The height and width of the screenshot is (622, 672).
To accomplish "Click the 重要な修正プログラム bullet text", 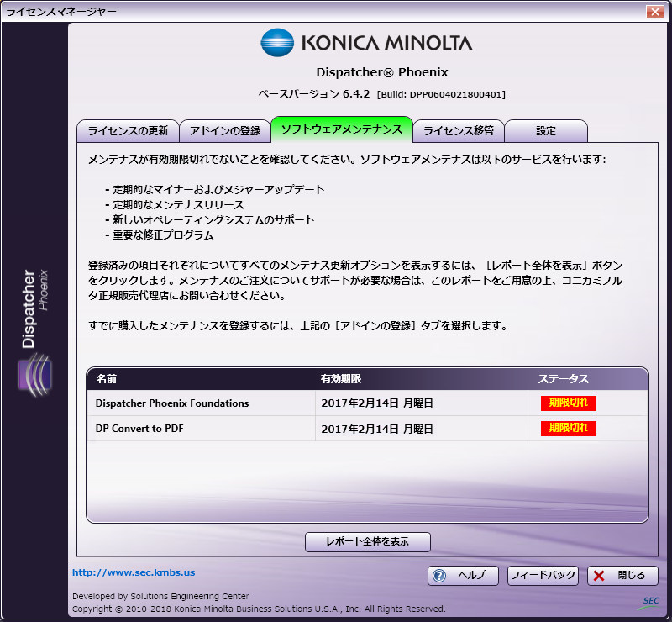I will 163,235.
